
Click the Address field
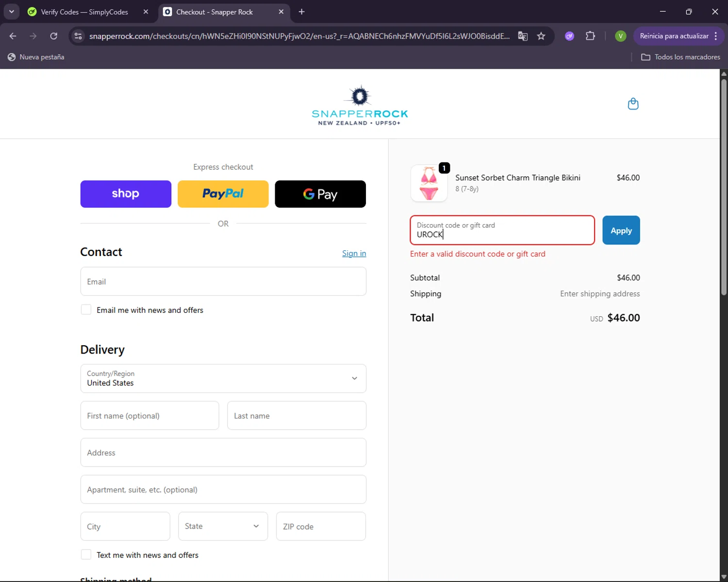tap(223, 453)
